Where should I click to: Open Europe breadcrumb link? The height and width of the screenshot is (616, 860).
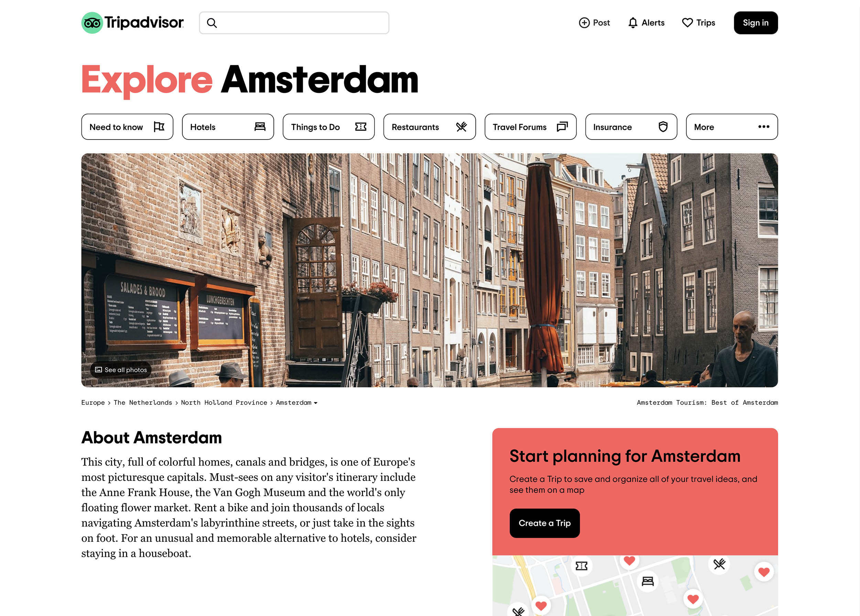point(93,402)
